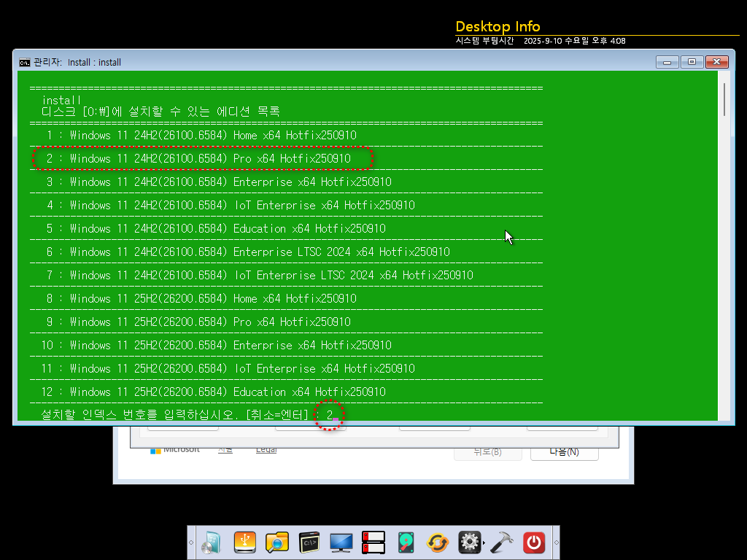Close the Install console window

[716, 62]
